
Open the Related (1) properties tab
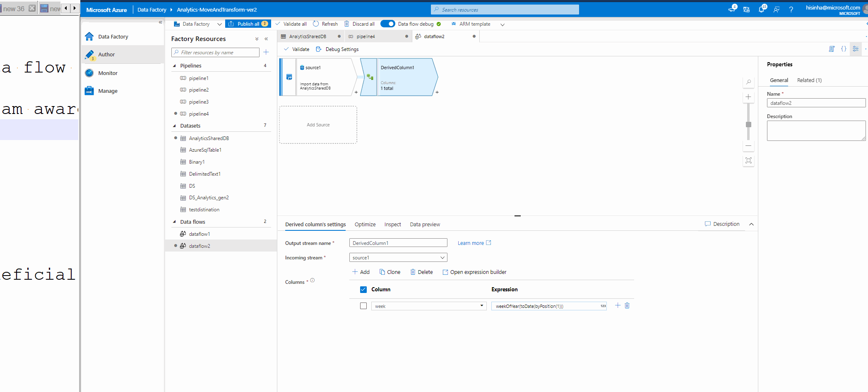(x=809, y=80)
